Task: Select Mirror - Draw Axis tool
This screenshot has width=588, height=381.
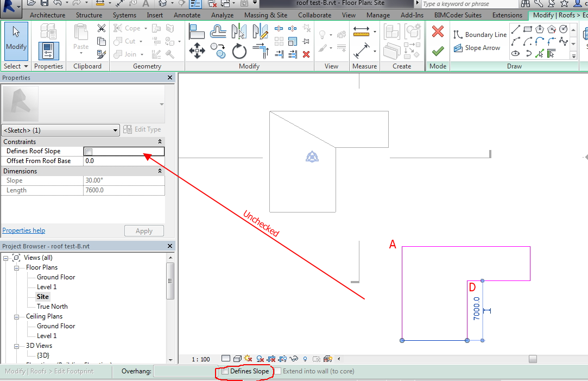Action: pos(260,32)
